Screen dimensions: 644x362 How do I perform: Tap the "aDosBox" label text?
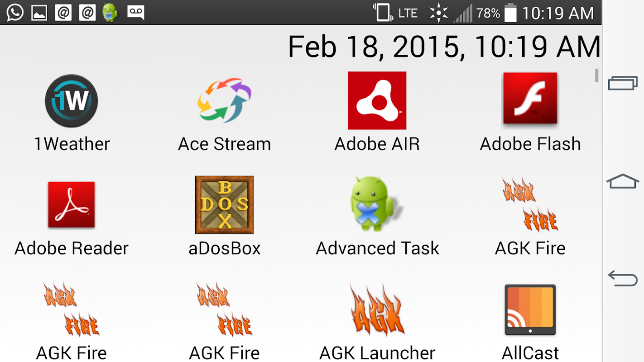(x=225, y=248)
